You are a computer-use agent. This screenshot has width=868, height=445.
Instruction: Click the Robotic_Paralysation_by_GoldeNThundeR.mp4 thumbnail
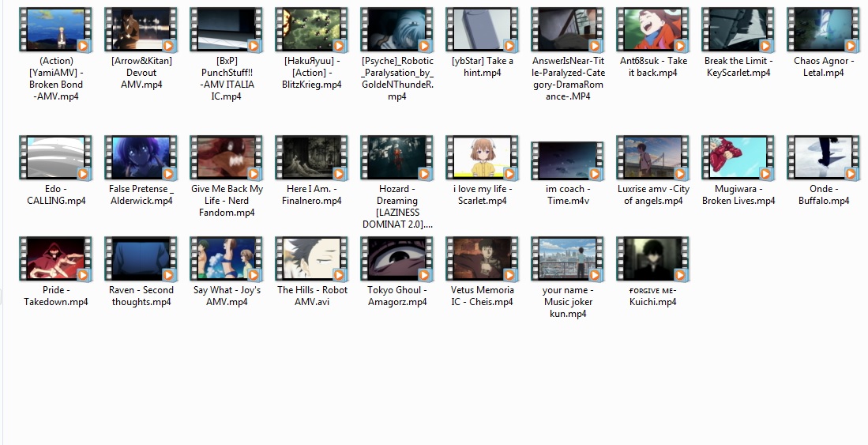pyautogui.click(x=396, y=30)
